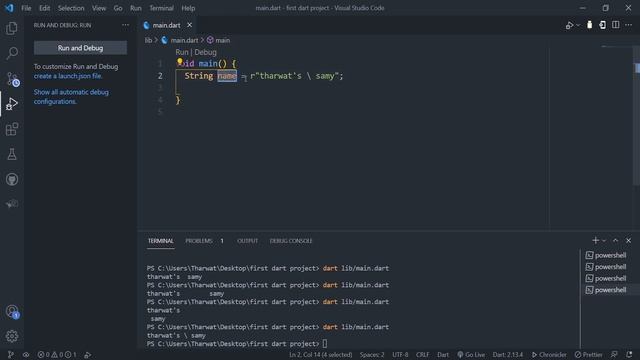Open the Search view in activity bar

point(12,53)
